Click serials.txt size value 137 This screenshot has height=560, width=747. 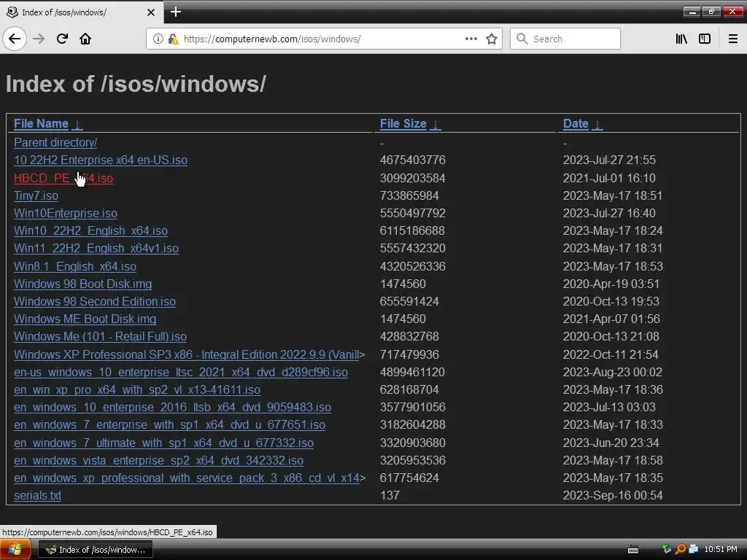[x=390, y=496]
